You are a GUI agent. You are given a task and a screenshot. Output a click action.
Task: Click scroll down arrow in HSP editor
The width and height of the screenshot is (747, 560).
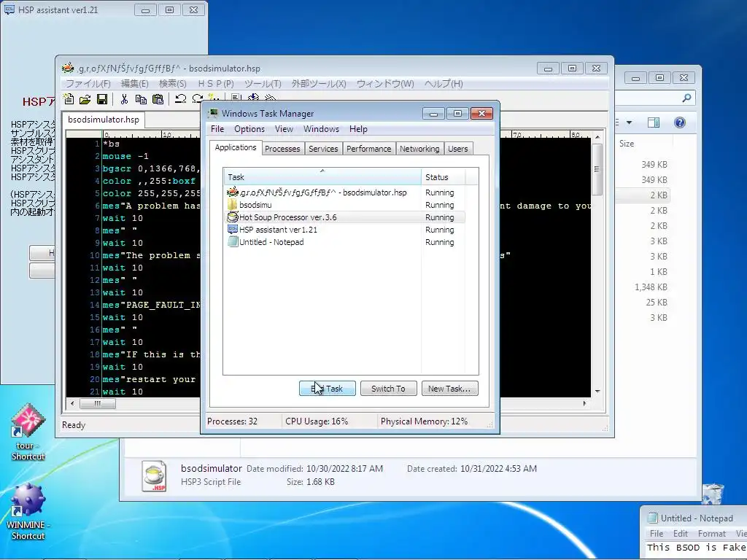point(597,392)
